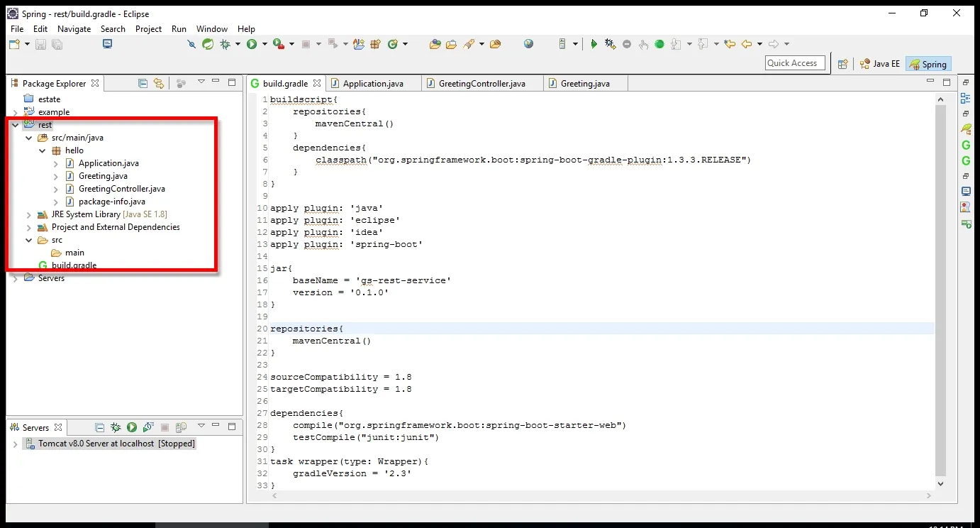Image resolution: width=980 pixels, height=528 pixels.
Task: Switch to the GreetingController.java tab
Action: (481, 83)
